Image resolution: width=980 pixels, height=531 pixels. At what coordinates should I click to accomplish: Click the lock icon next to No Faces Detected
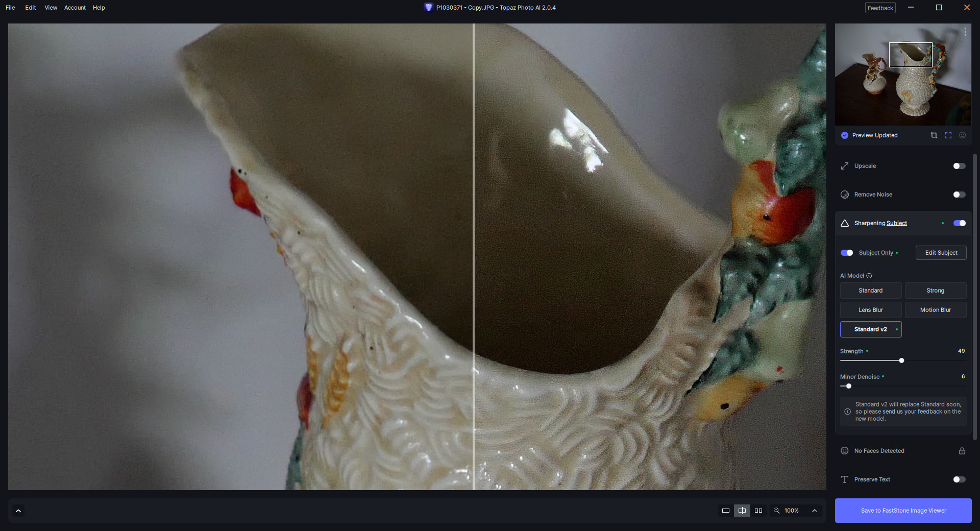pyautogui.click(x=962, y=451)
